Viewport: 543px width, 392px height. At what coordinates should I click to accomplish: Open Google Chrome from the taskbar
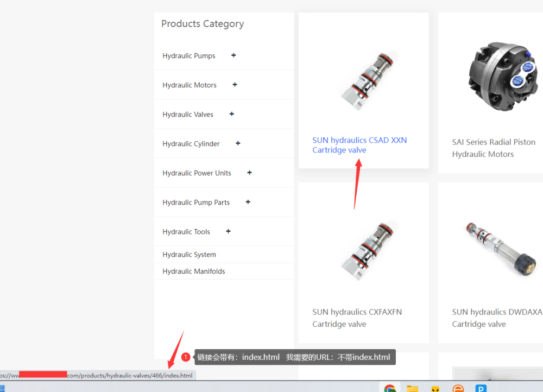(389, 389)
